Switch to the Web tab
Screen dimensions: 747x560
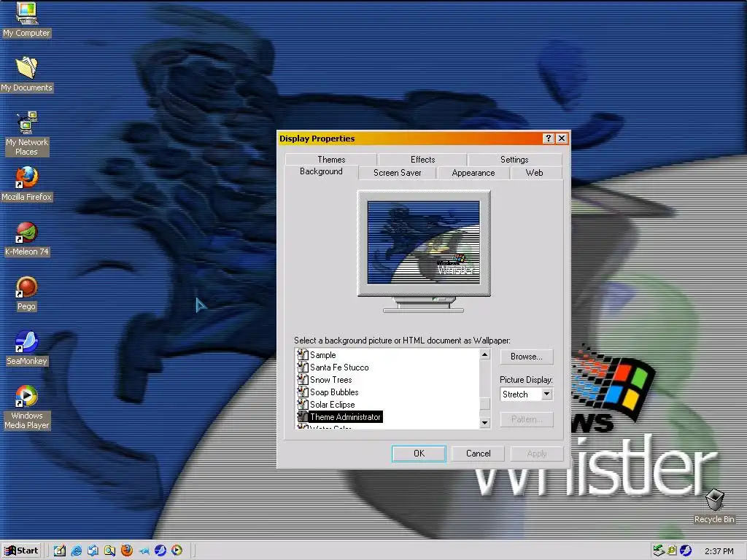pos(534,173)
